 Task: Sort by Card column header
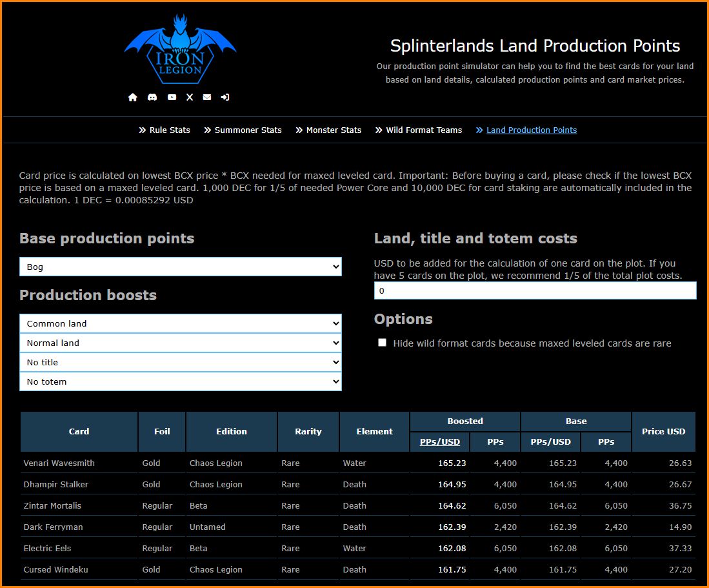pyautogui.click(x=79, y=432)
